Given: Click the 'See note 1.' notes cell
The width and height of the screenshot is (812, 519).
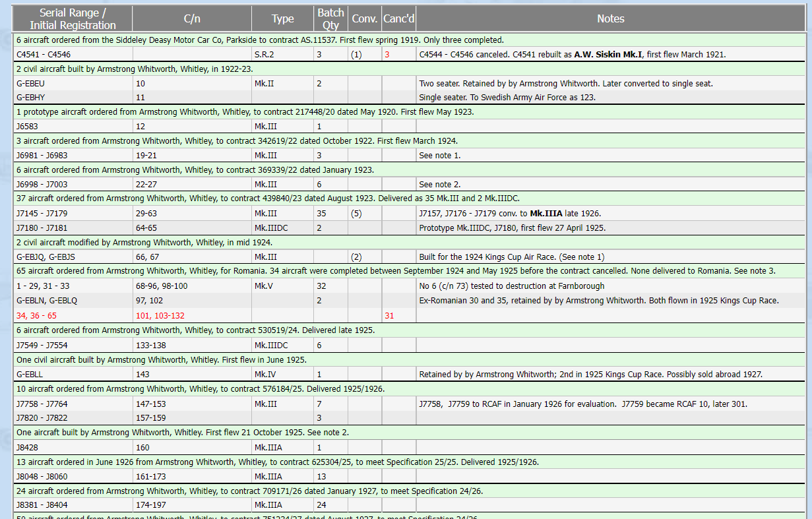Looking at the screenshot, I should 611,156.
